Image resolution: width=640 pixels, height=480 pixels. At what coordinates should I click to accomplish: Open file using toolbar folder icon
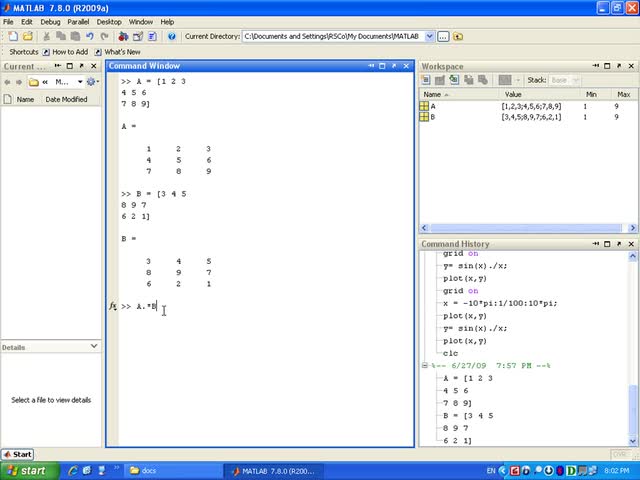point(28,36)
